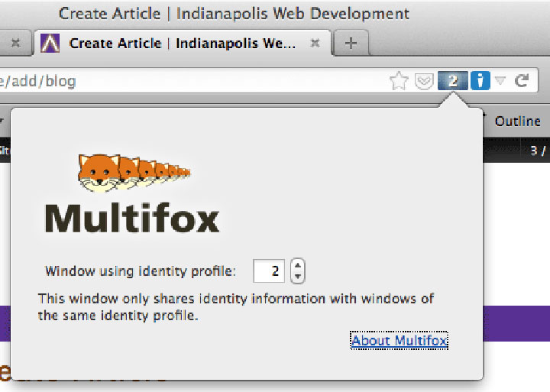This screenshot has height=392, width=550.
Task: Decrease identity profile with the down arrow
Action: pyautogui.click(x=297, y=277)
